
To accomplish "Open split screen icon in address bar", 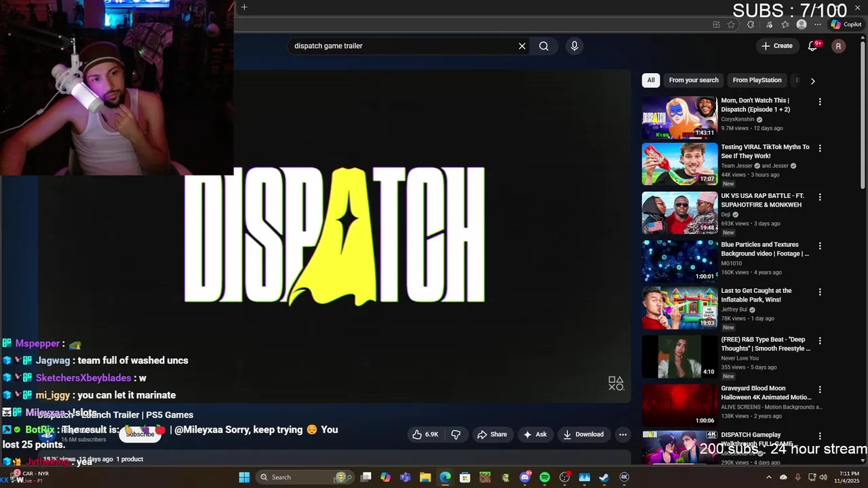I will coord(716,24).
